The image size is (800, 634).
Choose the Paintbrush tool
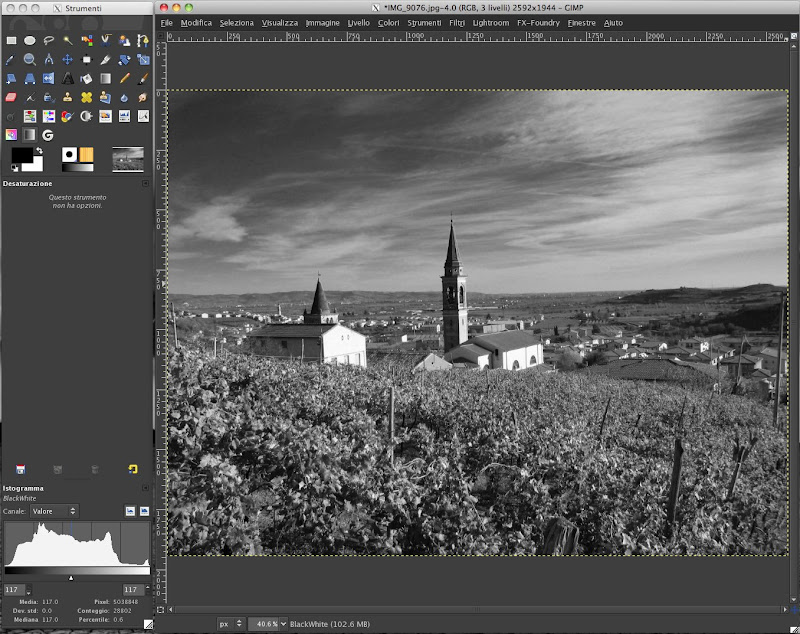(x=143, y=79)
